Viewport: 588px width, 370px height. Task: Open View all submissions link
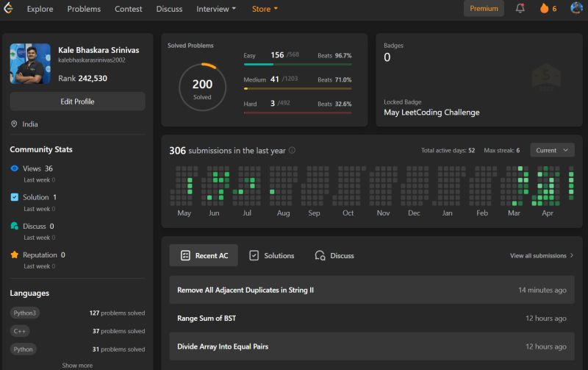click(x=542, y=255)
